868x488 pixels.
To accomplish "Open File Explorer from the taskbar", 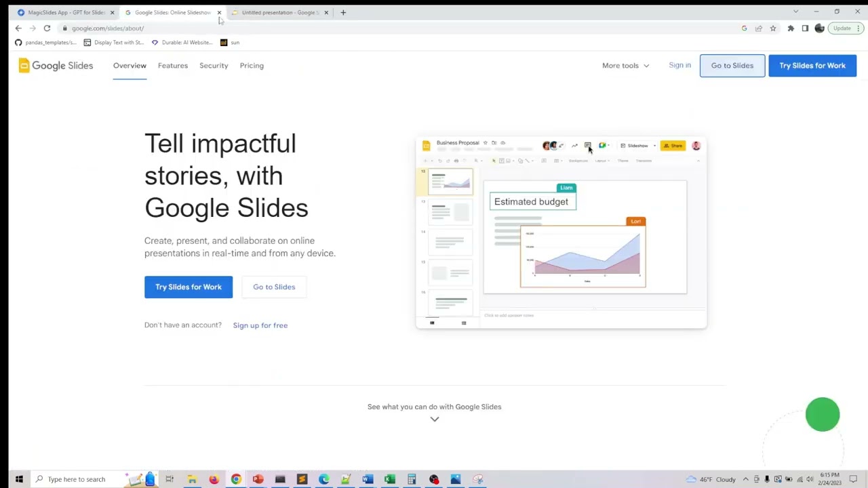I will 192,479.
